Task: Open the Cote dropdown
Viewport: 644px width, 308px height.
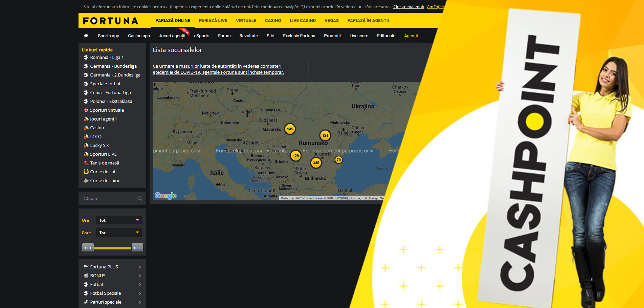Action: 119,233
